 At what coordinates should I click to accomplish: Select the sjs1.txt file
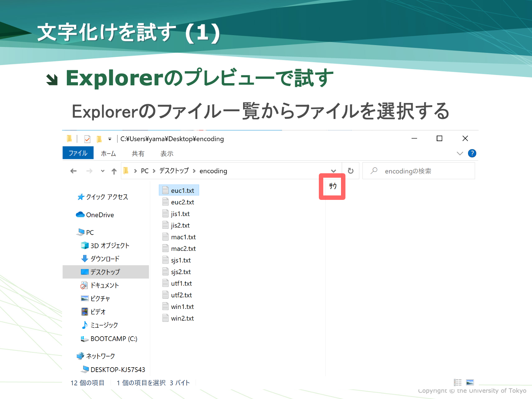pyautogui.click(x=177, y=260)
